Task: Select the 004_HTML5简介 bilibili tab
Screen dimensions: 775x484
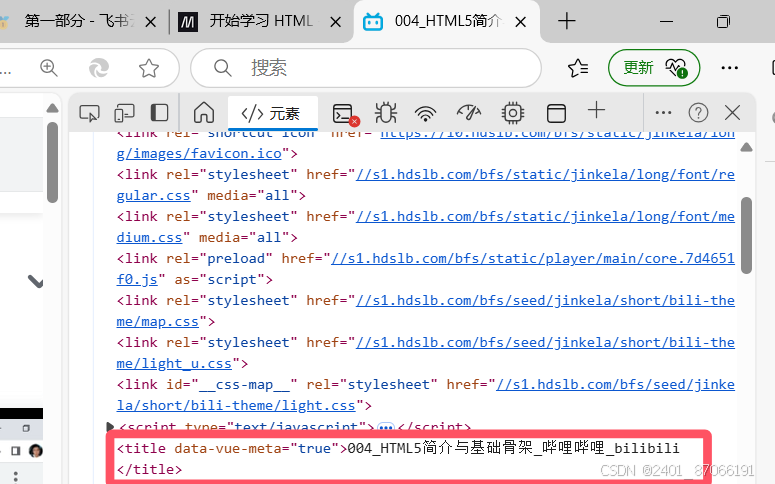Action: (446, 21)
